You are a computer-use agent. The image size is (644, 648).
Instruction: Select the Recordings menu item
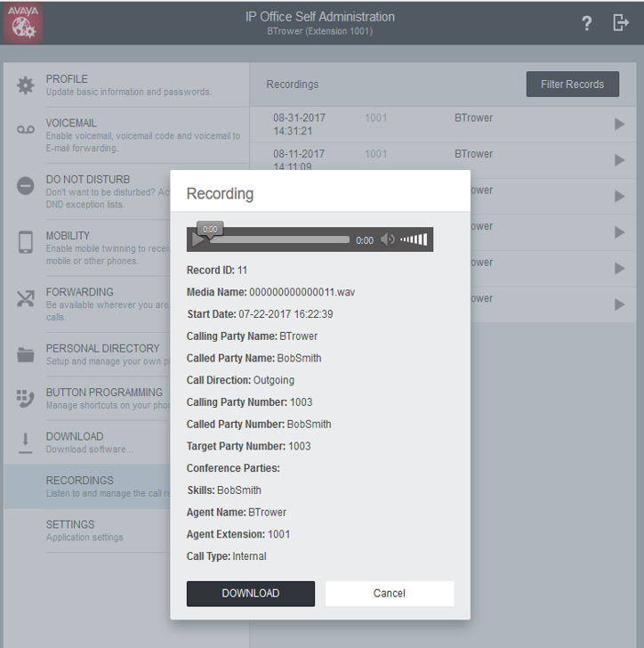pyautogui.click(x=85, y=486)
